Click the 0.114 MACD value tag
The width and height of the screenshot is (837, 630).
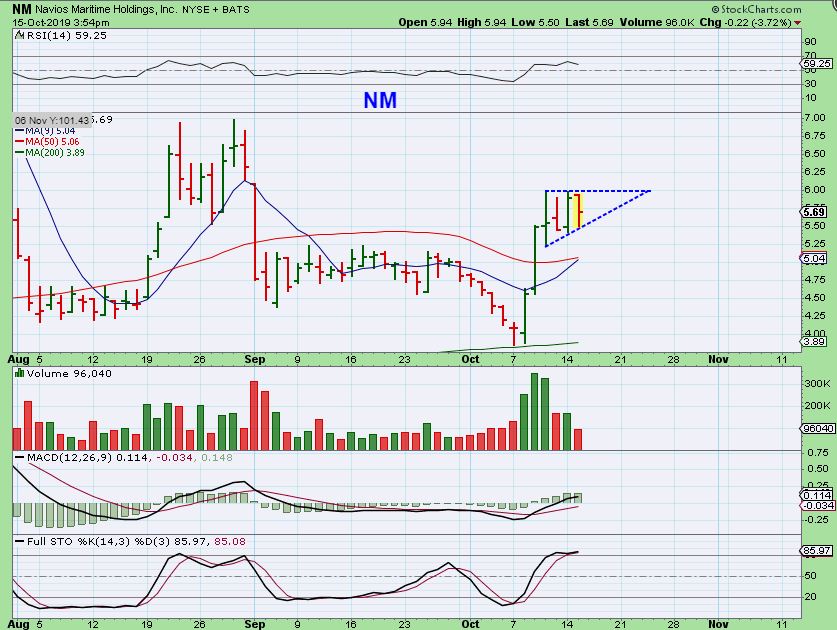817,495
